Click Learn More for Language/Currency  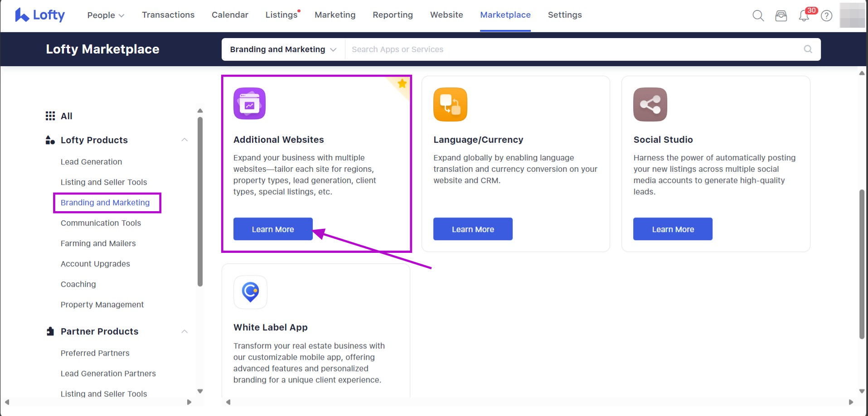click(x=473, y=229)
